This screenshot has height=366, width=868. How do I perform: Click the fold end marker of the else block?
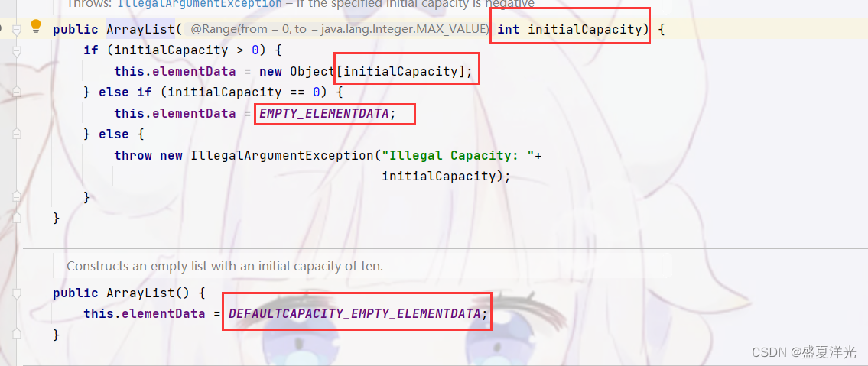point(17,197)
